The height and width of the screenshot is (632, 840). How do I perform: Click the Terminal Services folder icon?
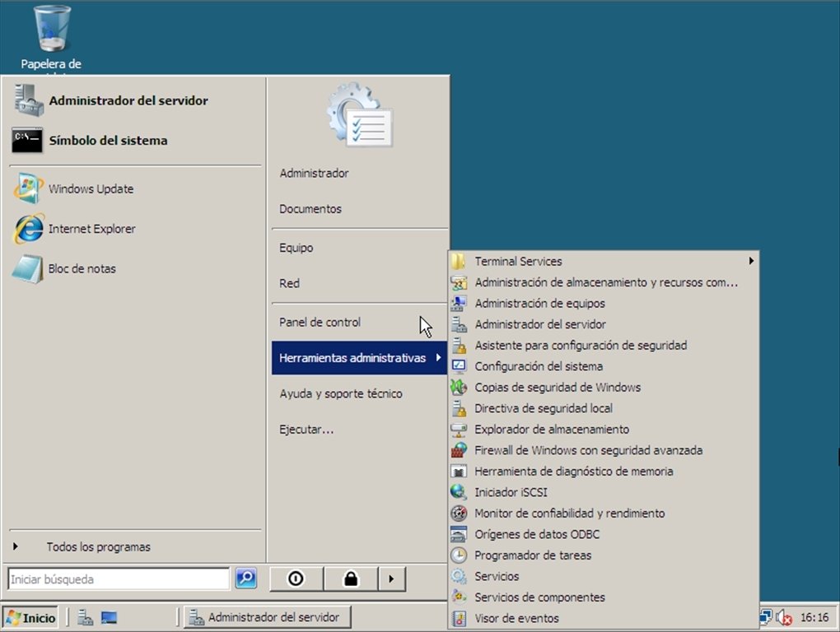tap(459, 261)
